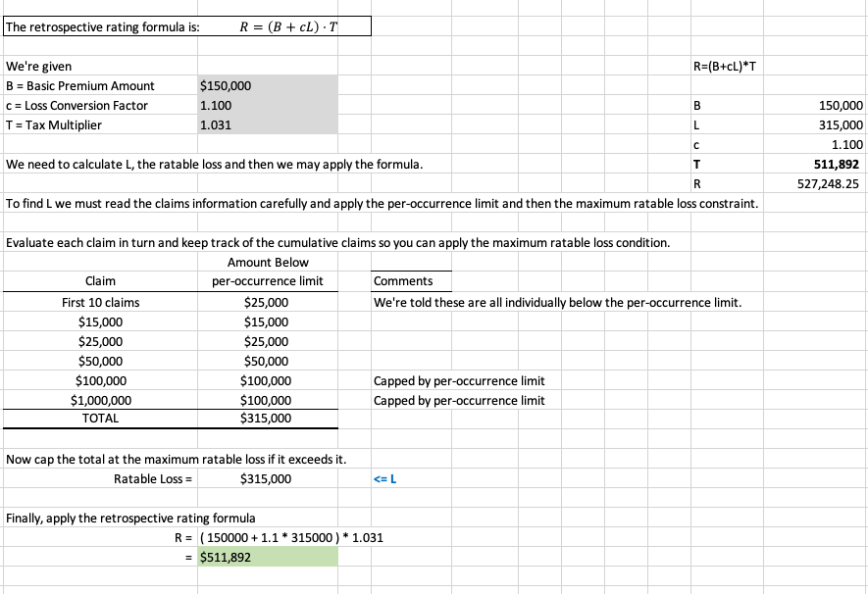Click the comment beginning "We're told these"
This screenshot has height=594, width=868.
point(556,302)
